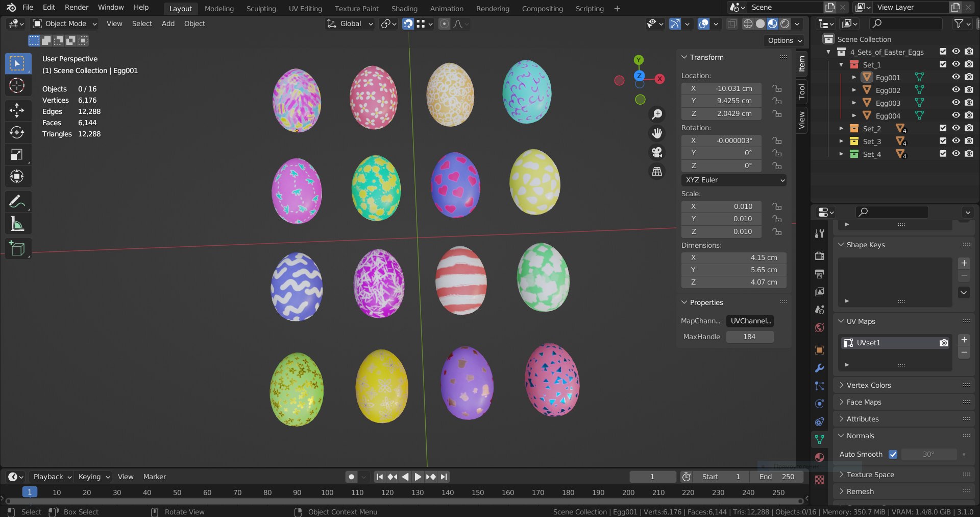Screen dimensions: 980x517
Task: Click the Auto Smooth angle slider
Action: pos(928,454)
